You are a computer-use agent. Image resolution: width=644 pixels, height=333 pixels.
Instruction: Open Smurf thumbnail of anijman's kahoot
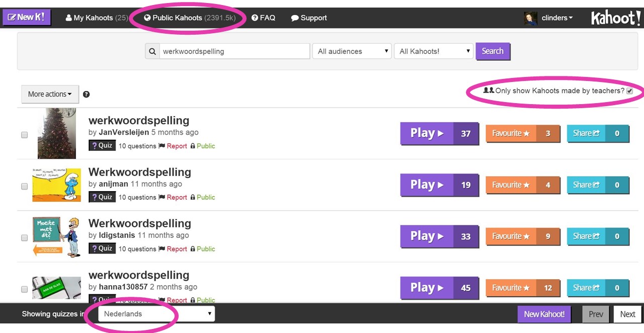coord(56,185)
